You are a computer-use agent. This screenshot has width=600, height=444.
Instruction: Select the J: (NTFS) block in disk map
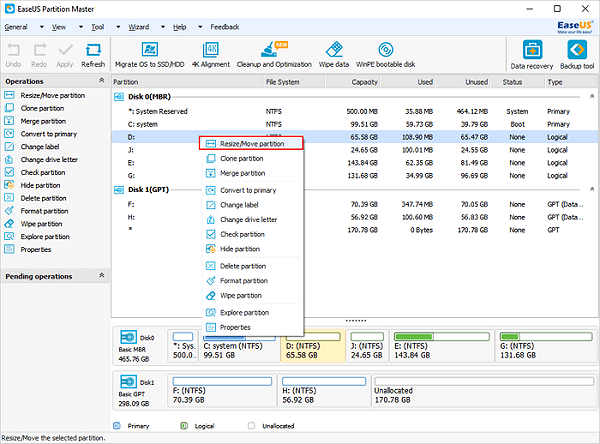point(367,346)
